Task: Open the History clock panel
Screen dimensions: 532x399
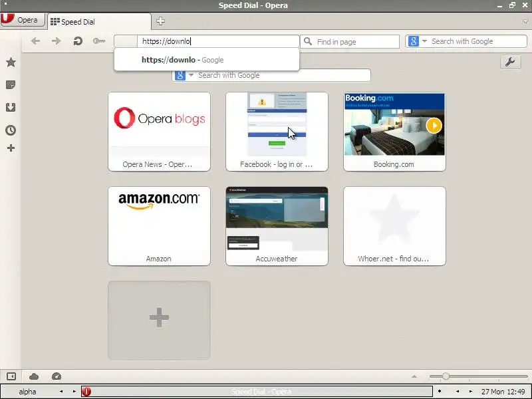Action: pos(11,130)
